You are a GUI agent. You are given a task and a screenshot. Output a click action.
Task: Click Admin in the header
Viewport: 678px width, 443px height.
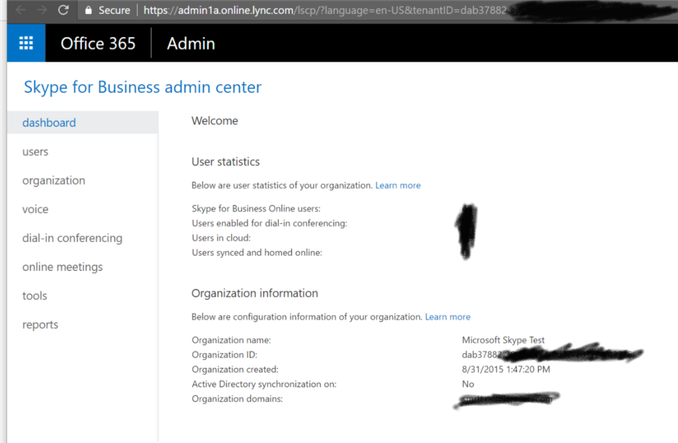[x=191, y=43]
